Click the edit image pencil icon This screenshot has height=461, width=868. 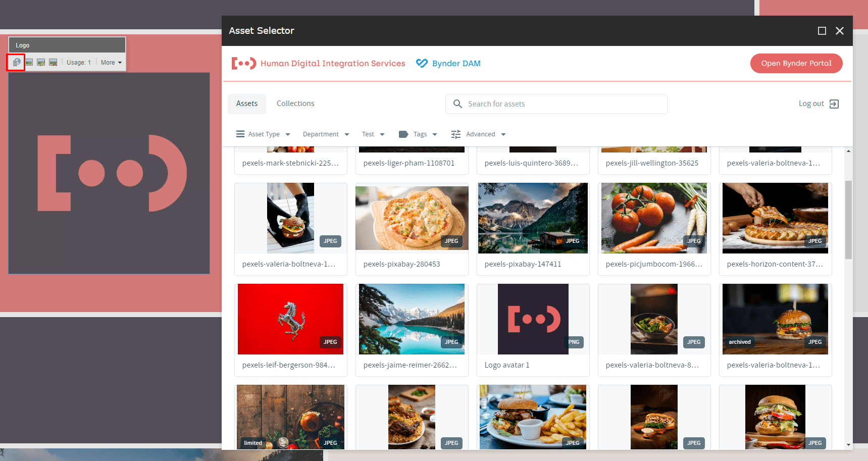(41, 62)
